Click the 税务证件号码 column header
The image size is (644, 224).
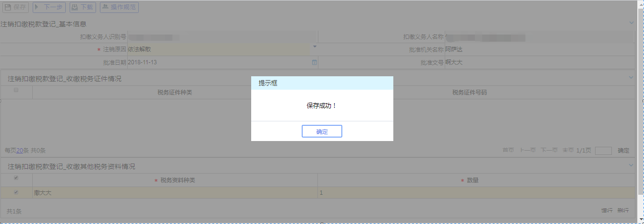click(x=470, y=93)
